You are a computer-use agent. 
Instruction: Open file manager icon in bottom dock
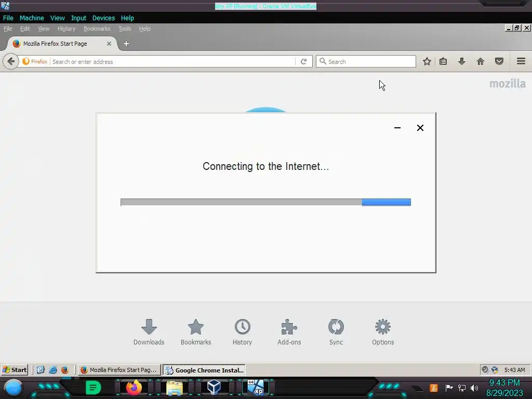pyautogui.click(x=175, y=388)
